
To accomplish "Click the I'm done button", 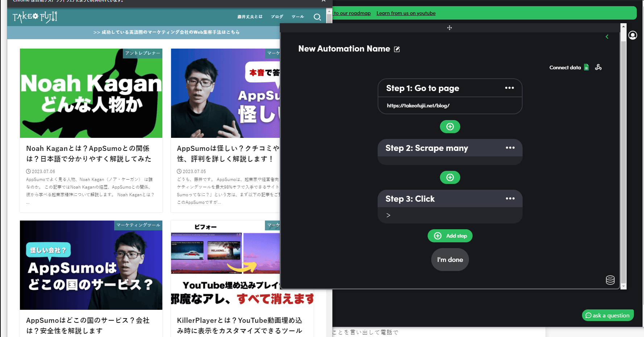I will coord(450,259).
